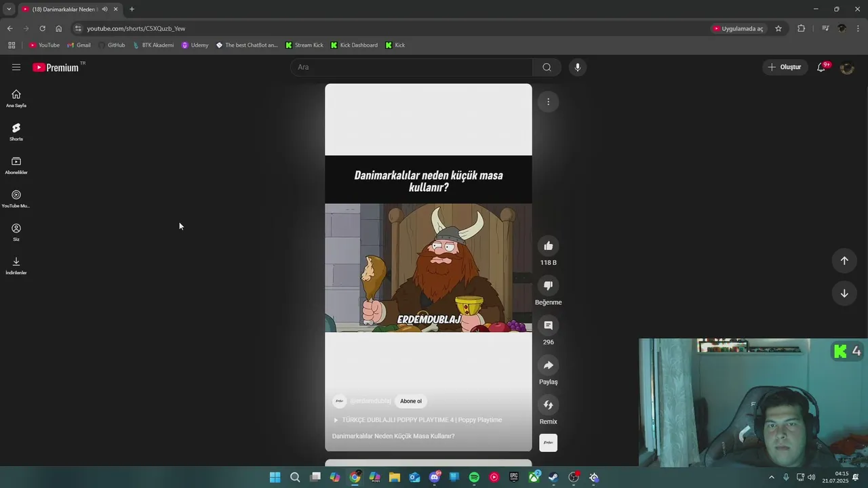The width and height of the screenshot is (868, 488).
Task: Open the YouTube bookmark
Action: pyautogui.click(x=44, y=45)
